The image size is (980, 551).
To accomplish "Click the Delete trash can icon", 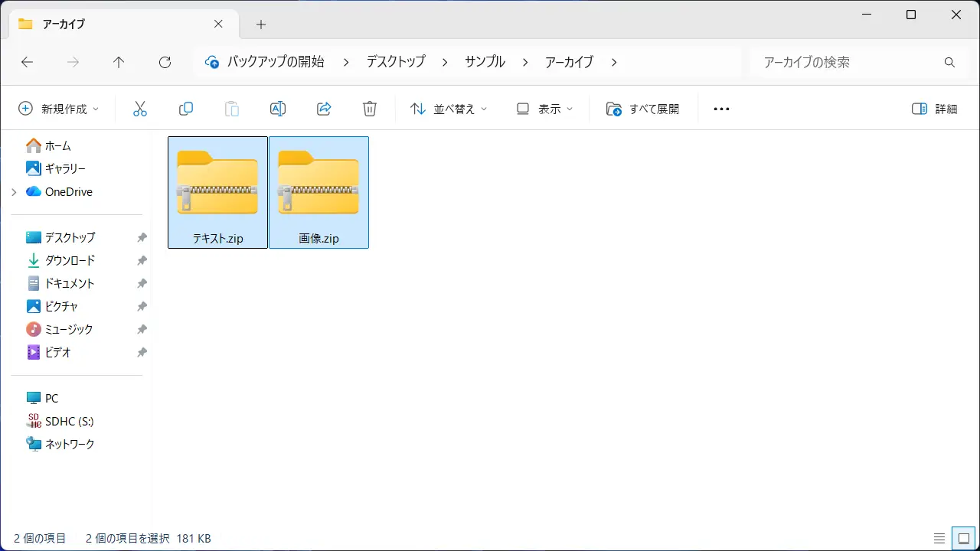I will point(370,109).
